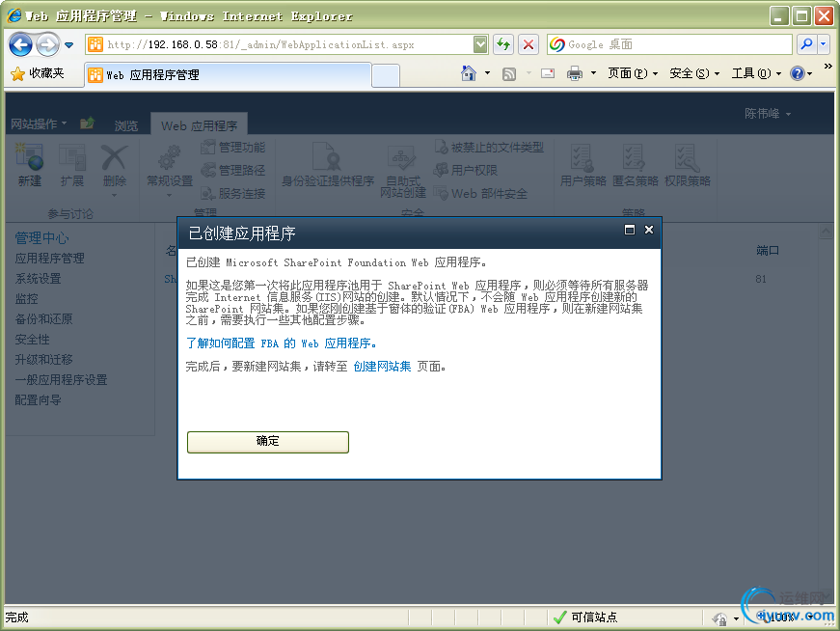Click 被禁止的文件类型 in the ribbon
The image size is (840, 631).
(x=489, y=147)
